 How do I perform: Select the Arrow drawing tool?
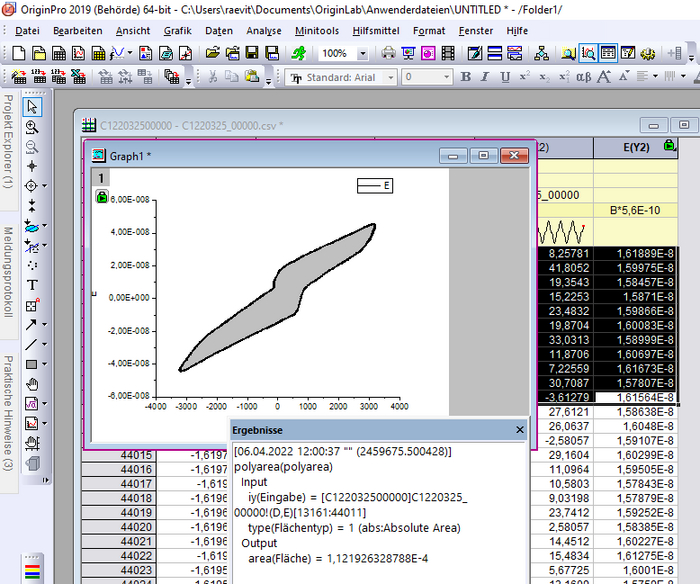coord(32,324)
